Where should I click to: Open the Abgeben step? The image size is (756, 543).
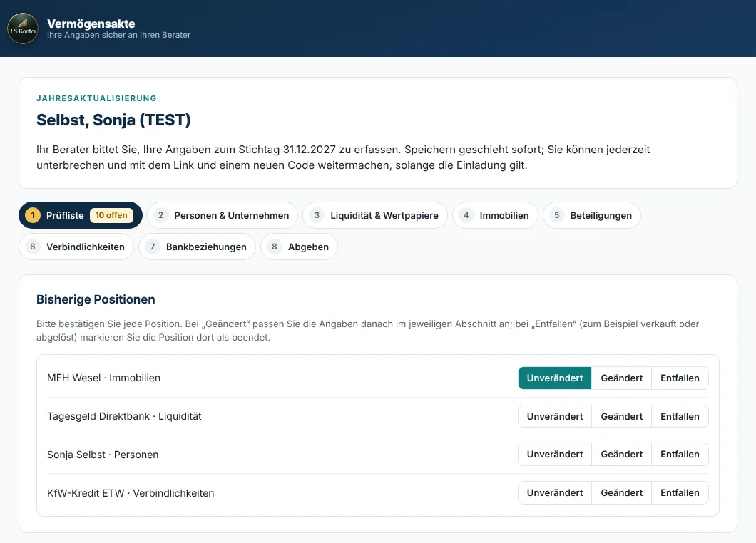299,247
